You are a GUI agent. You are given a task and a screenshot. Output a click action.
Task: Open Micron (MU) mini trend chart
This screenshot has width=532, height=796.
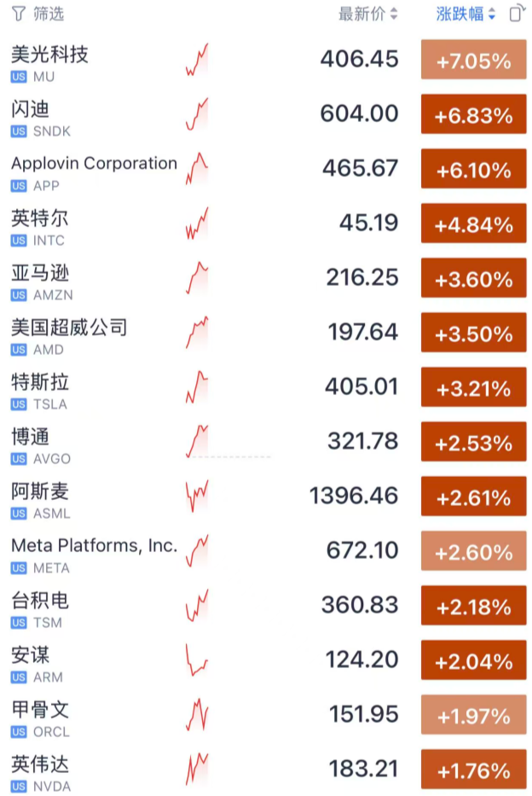tap(197, 61)
